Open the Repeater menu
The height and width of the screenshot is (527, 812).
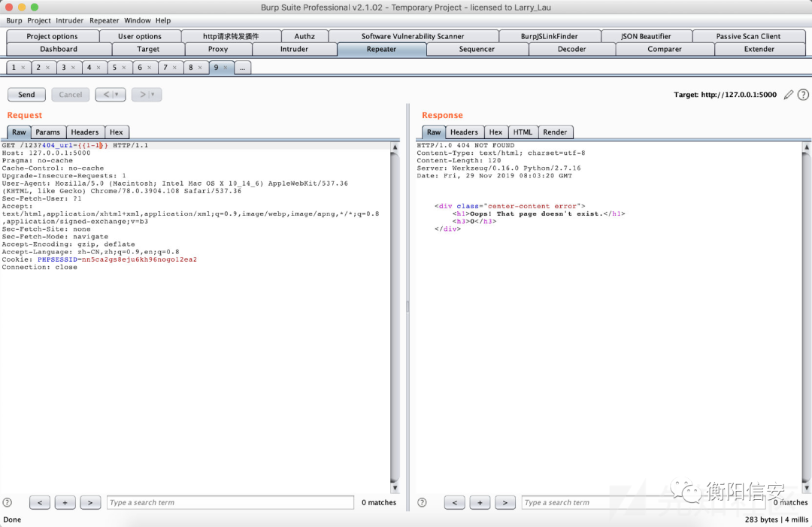104,21
